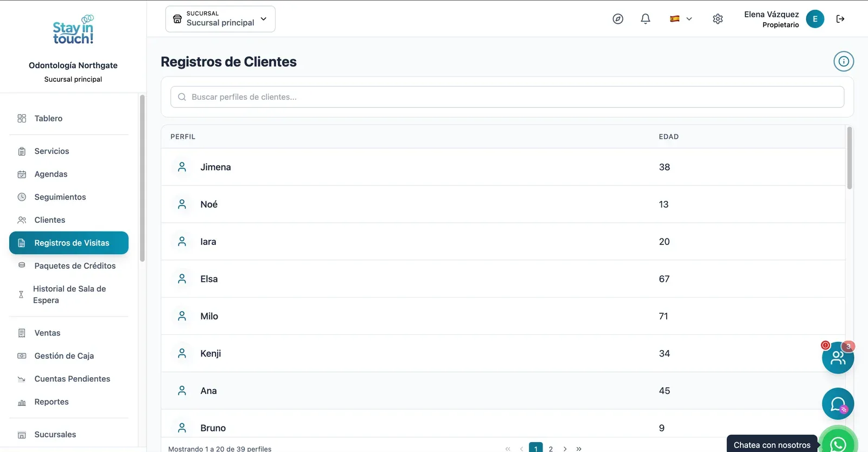Open Reportes in the sidebar
This screenshot has width=868, height=452.
[69, 402]
